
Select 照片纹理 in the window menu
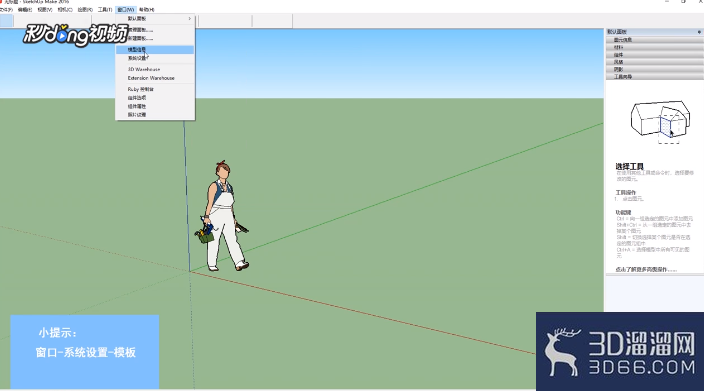coord(155,114)
